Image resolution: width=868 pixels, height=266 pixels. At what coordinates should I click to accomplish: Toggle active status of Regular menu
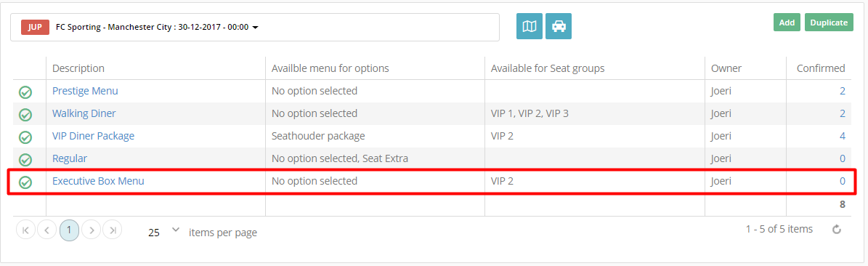tap(25, 160)
